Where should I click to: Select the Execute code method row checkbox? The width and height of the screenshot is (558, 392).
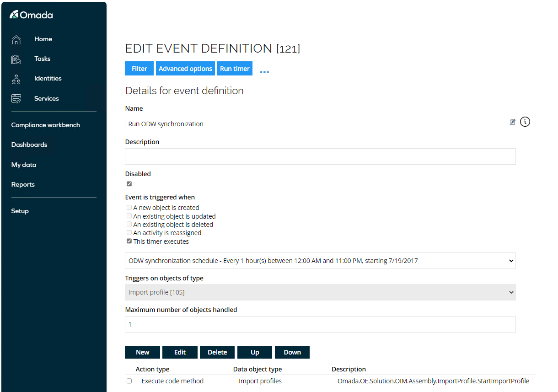coord(129,381)
